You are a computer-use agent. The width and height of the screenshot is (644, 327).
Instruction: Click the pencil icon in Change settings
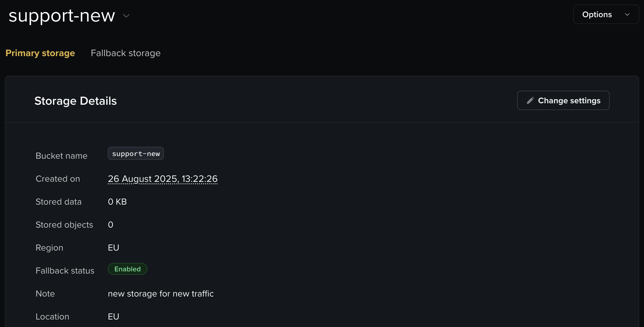coord(530,100)
